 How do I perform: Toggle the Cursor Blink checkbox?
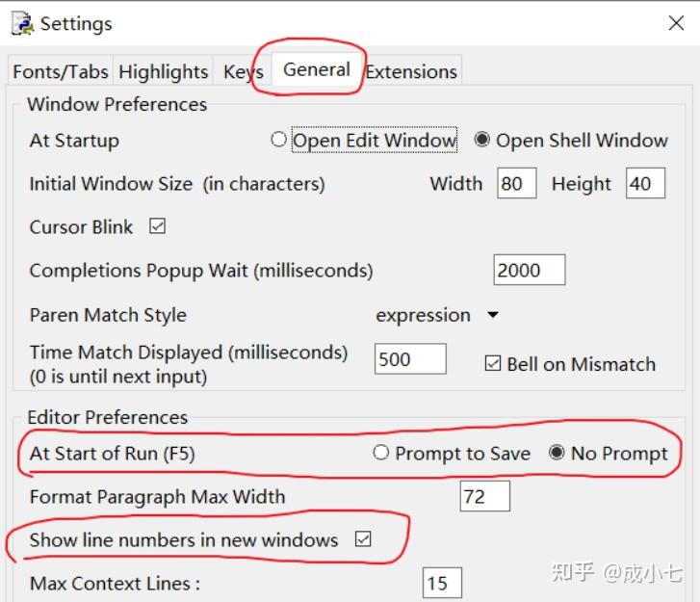[157, 226]
